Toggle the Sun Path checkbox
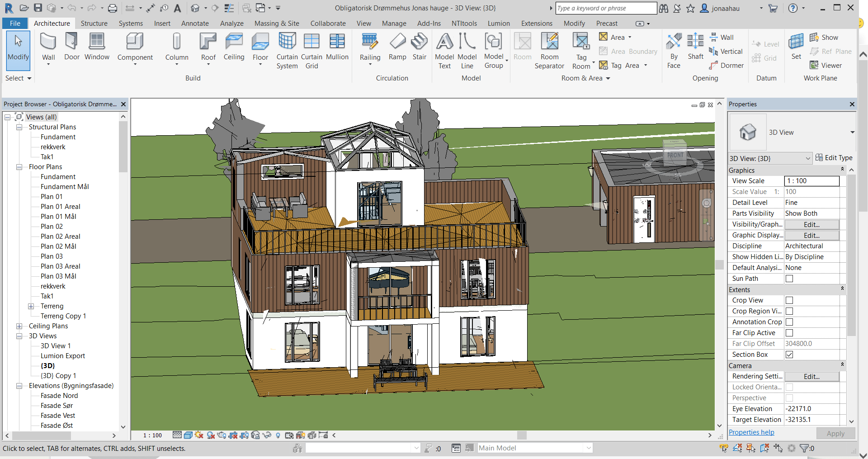The image size is (868, 459). pyautogui.click(x=789, y=279)
